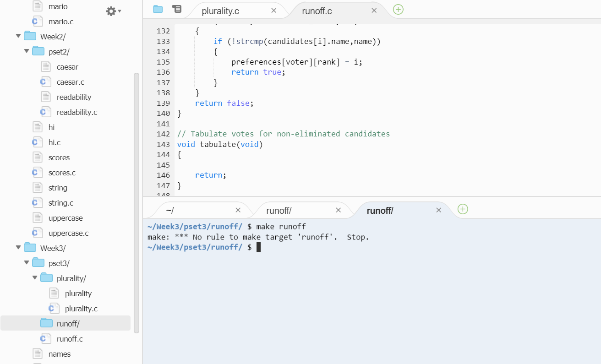
Task: Click 'make runoff' command text in terminal
Action: click(281, 227)
